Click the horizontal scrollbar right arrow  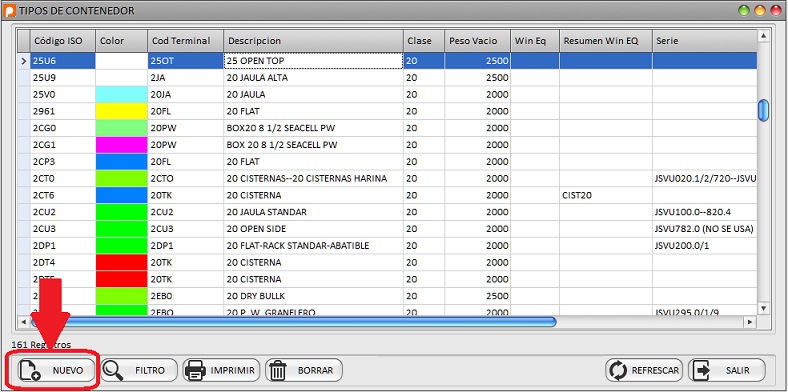point(750,321)
